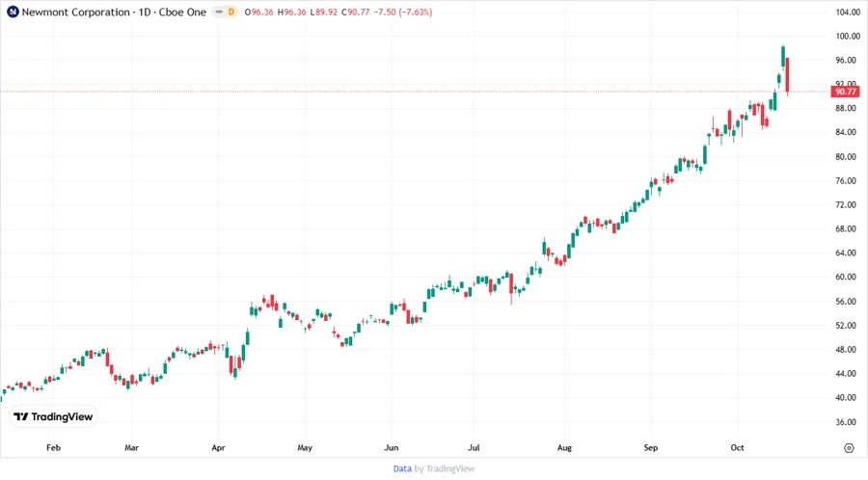Click the 100.00 price axis label
Viewport: 868px width, 480px height.
848,36
